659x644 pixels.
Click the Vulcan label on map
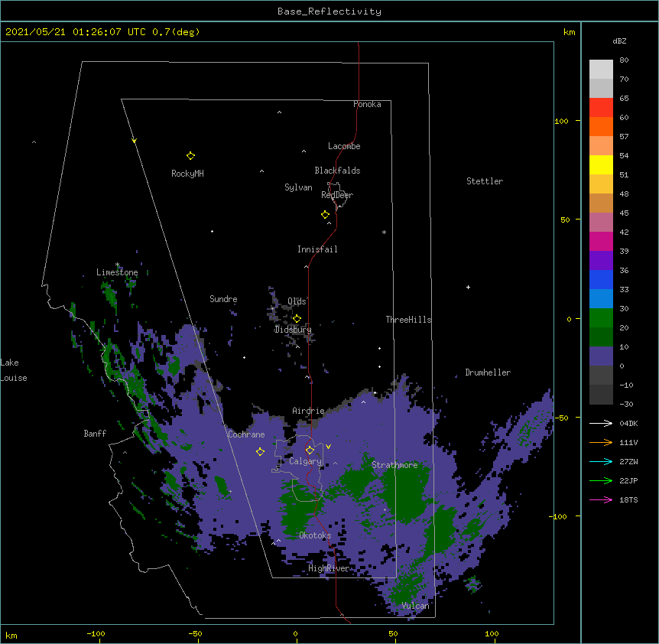[x=415, y=606]
